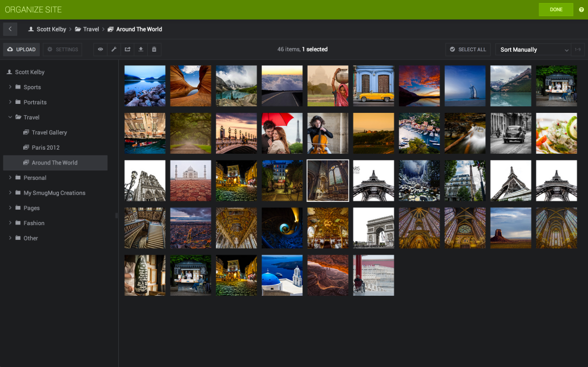
Task: Collapse the Travel folder tree
Action: pyautogui.click(x=10, y=117)
